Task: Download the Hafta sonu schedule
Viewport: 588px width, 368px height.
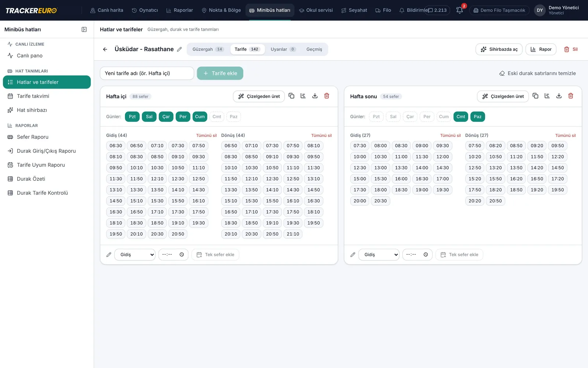Action: click(559, 96)
